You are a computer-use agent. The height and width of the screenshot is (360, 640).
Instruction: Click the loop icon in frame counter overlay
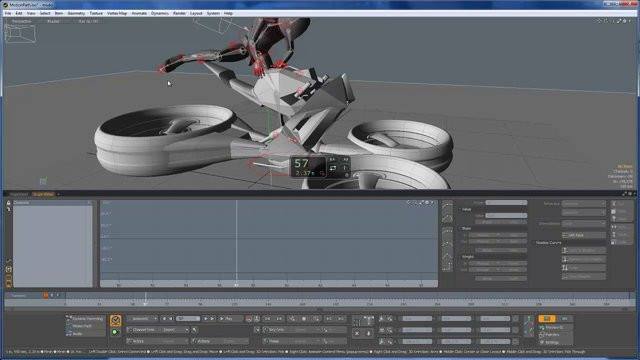click(x=333, y=168)
